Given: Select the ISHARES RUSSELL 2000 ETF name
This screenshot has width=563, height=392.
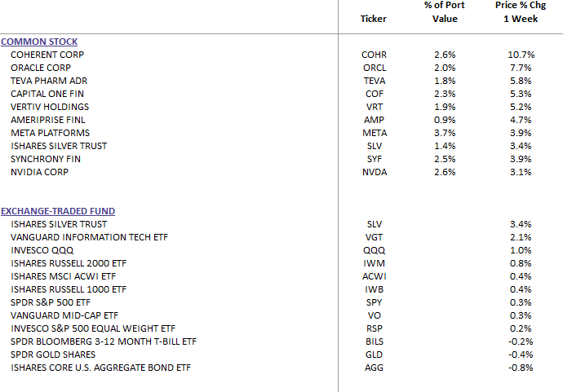Looking at the screenshot, I should [x=69, y=263].
